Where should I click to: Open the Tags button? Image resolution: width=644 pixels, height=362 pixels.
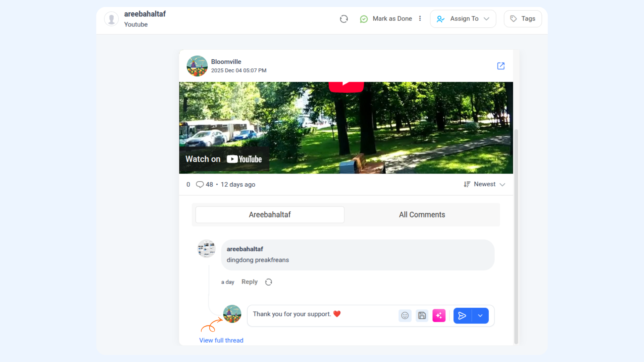(x=523, y=19)
